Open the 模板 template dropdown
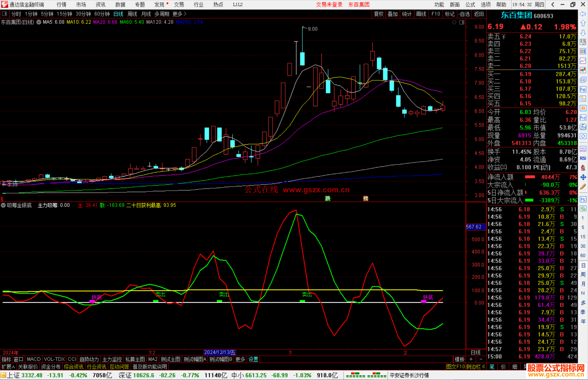588x380 pixels. [x=460, y=359]
